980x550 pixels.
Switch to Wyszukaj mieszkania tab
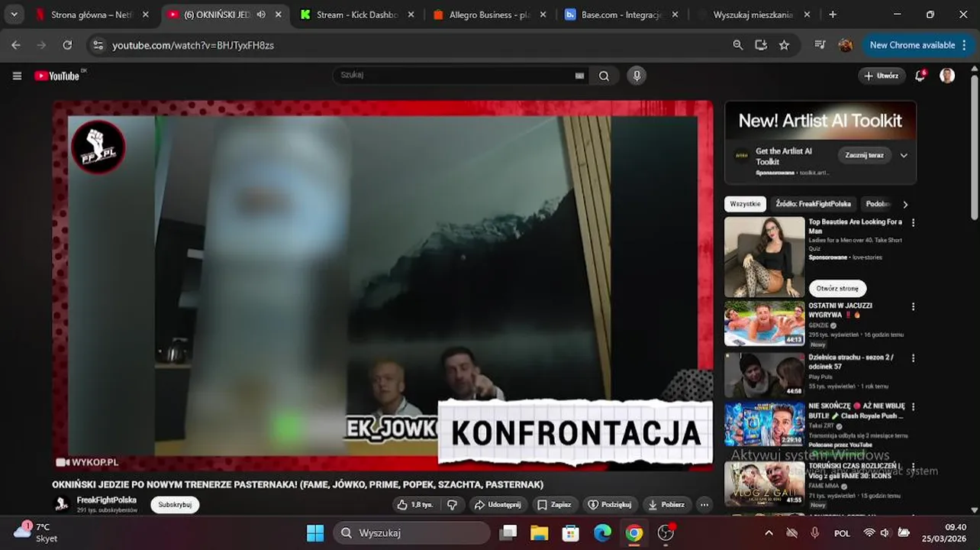click(x=753, y=15)
